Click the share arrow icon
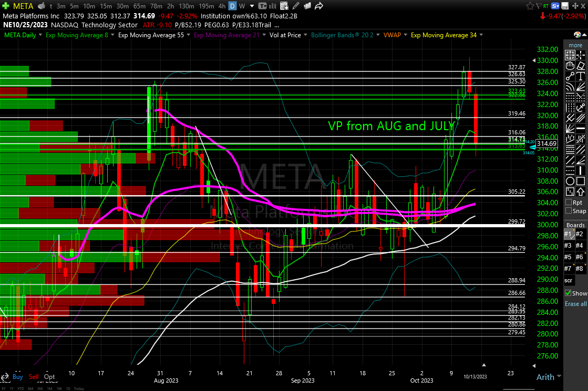Viewport: 588px width, 391px height. click(x=319, y=6)
